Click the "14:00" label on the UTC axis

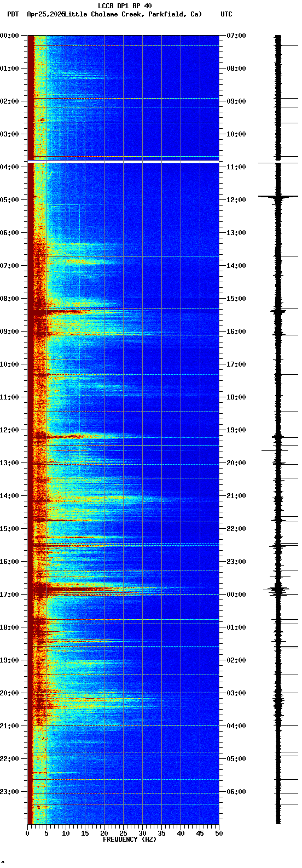(236, 266)
